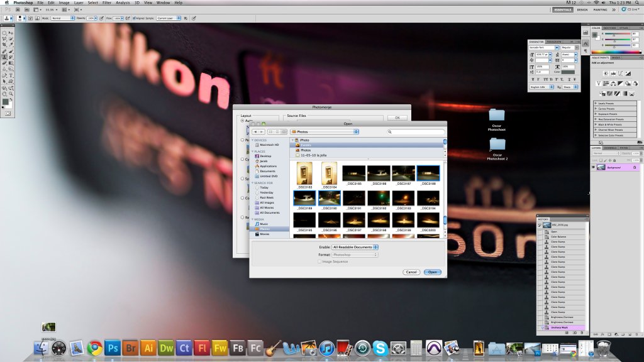Open Time Machine in the Dock
The height and width of the screenshot is (362, 644).
(x=363, y=348)
